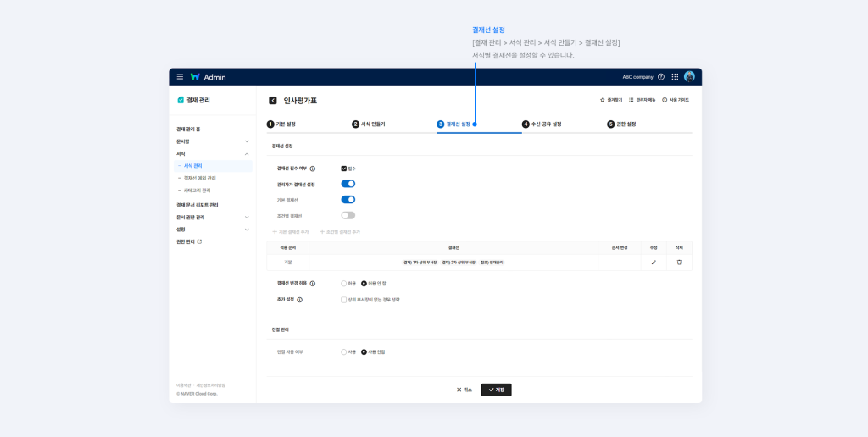Viewport: 868px width, 437px height.
Task: Click 적용 순서 column header
Action: point(288,248)
